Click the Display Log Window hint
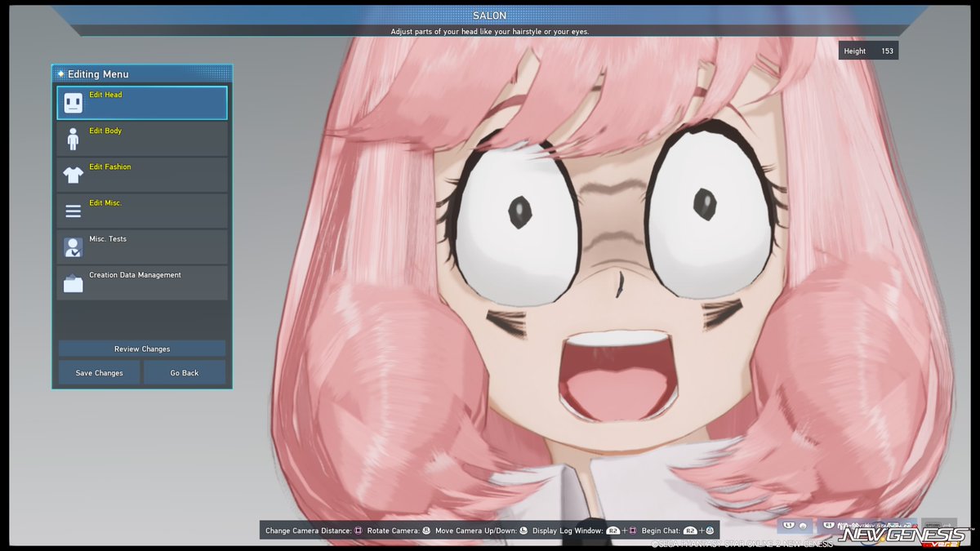 coord(584,531)
